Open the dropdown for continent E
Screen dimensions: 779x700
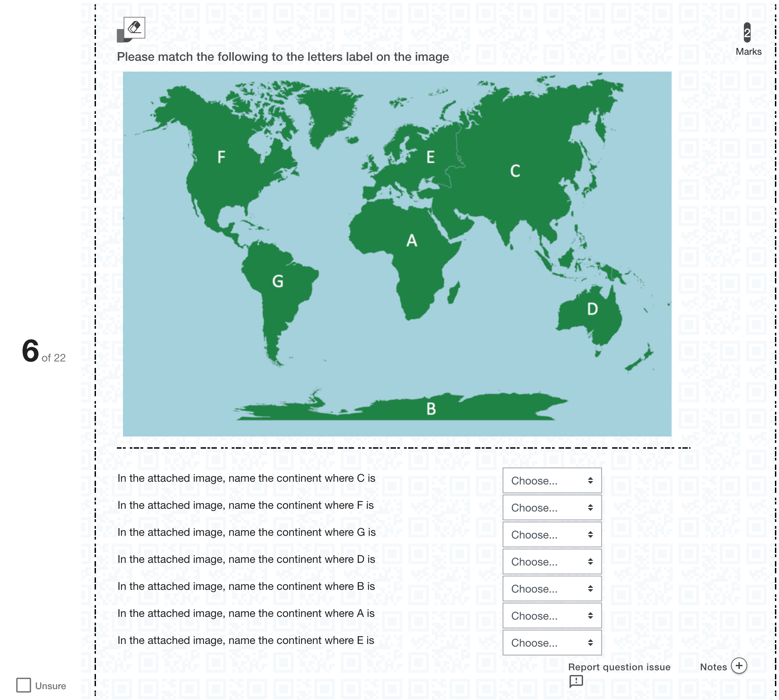pyautogui.click(x=552, y=642)
